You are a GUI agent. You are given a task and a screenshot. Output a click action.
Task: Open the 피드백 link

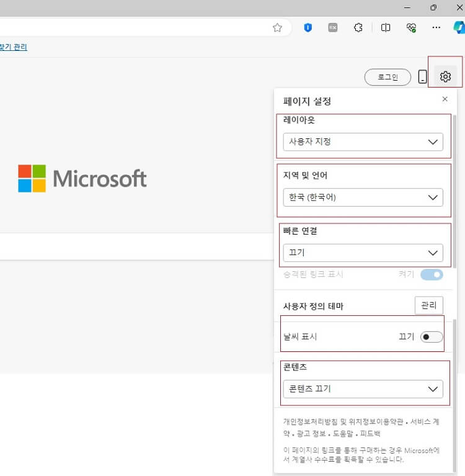370,434
